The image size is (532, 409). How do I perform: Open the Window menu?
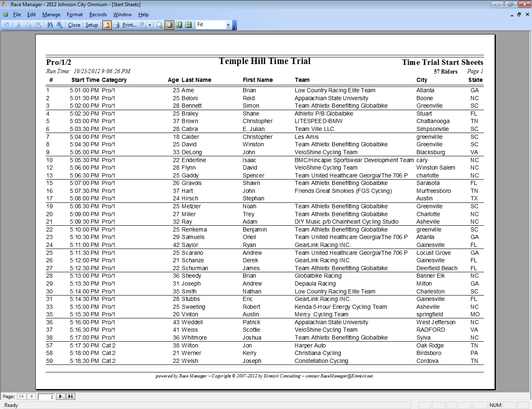point(123,15)
